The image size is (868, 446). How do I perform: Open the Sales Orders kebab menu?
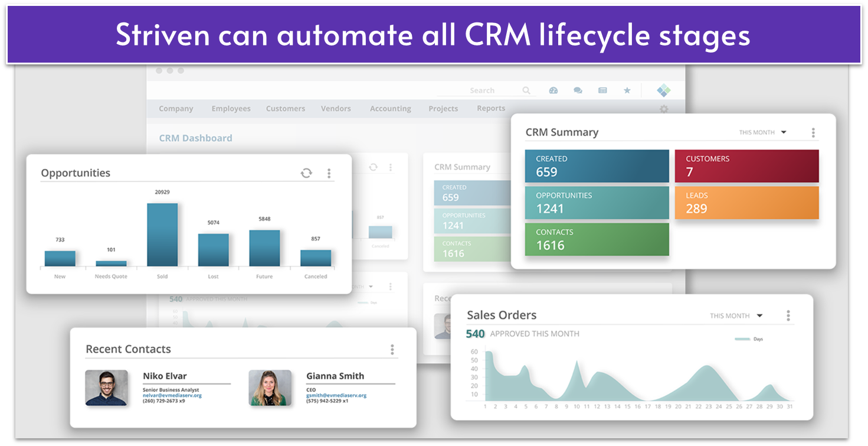tap(788, 316)
